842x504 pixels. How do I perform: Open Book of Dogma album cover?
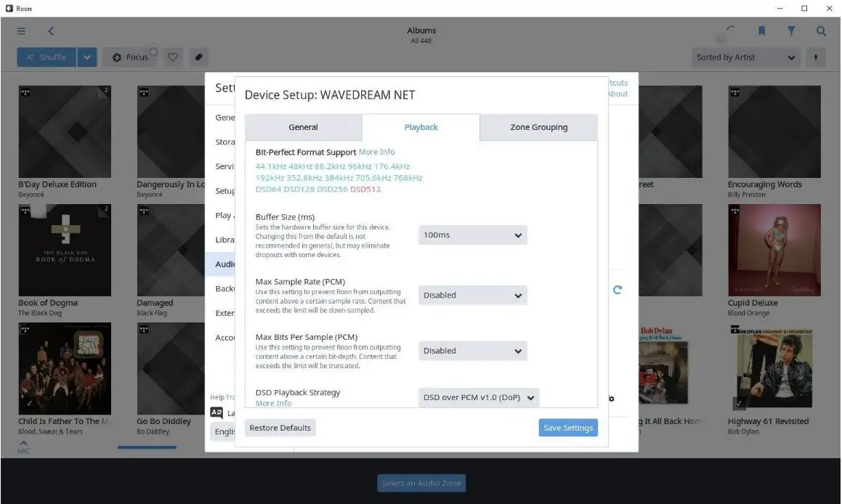point(65,250)
